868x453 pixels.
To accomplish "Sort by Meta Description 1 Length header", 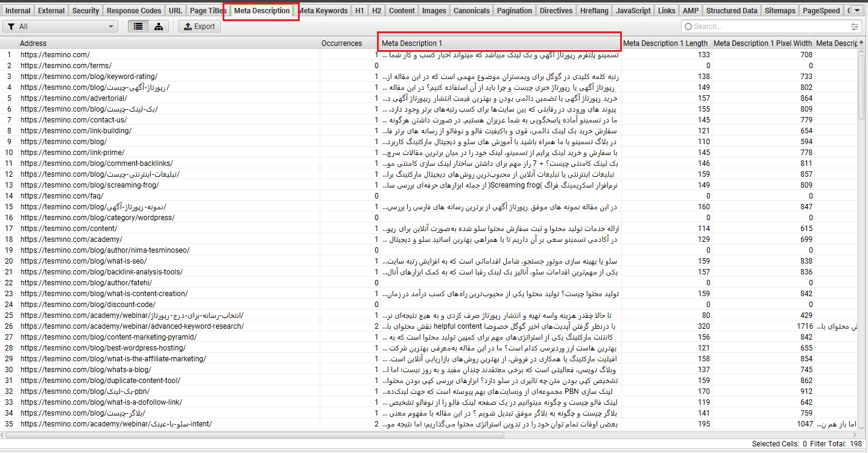I will pyautogui.click(x=666, y=43).
